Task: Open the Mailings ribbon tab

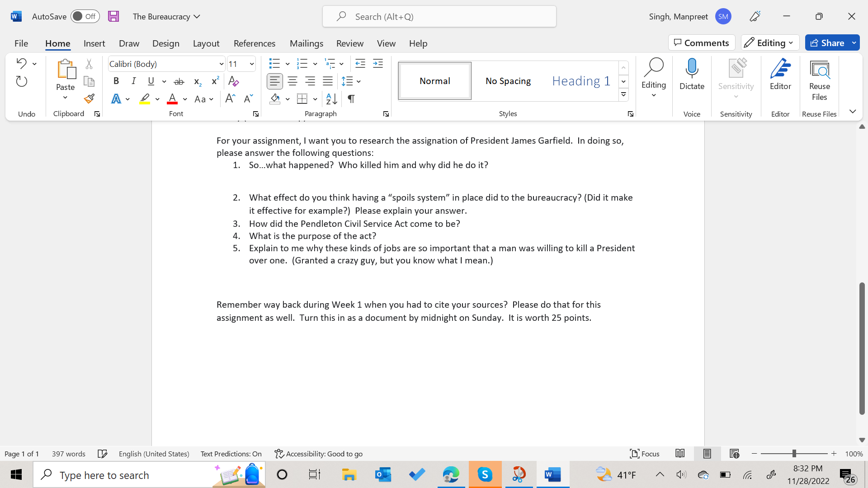Action: [x=306, y=43]
